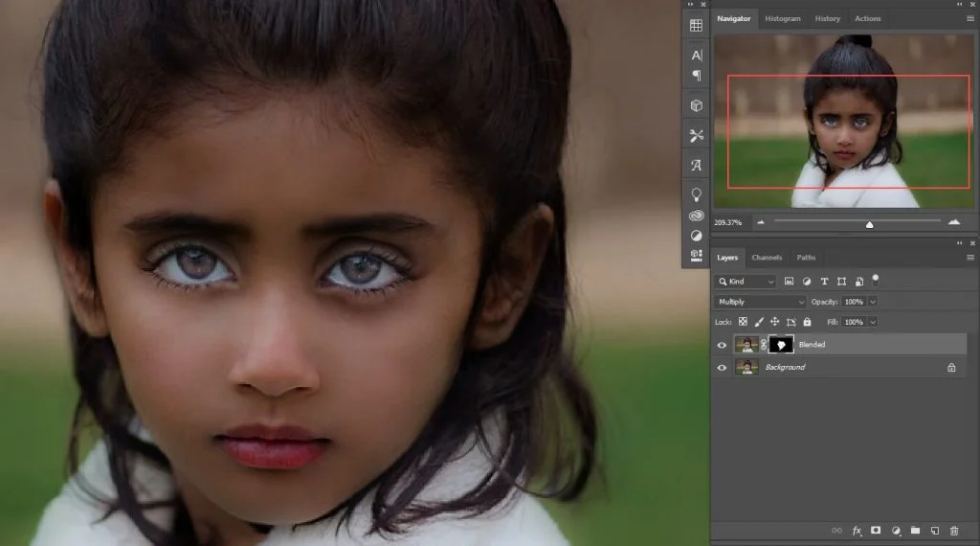Add a layer style with fx icon
Screen dimensions: 980x546
click(x=857, y=531)
